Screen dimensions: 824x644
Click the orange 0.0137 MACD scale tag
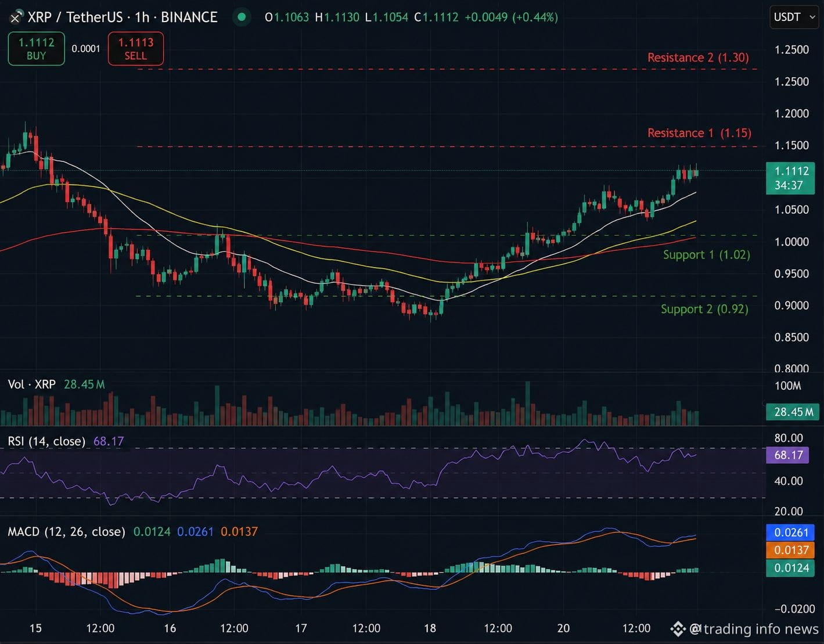pos(790,550)
